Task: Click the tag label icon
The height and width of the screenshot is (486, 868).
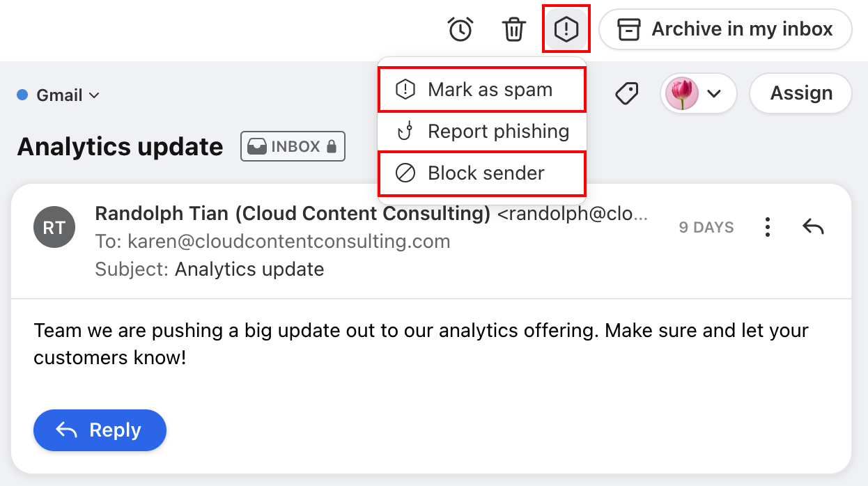Action: point(627,93)
